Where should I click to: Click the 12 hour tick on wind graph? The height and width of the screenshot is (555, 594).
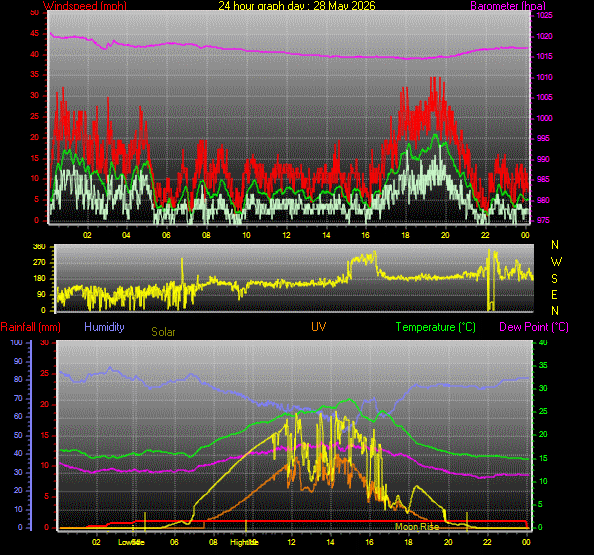[286, 235]
